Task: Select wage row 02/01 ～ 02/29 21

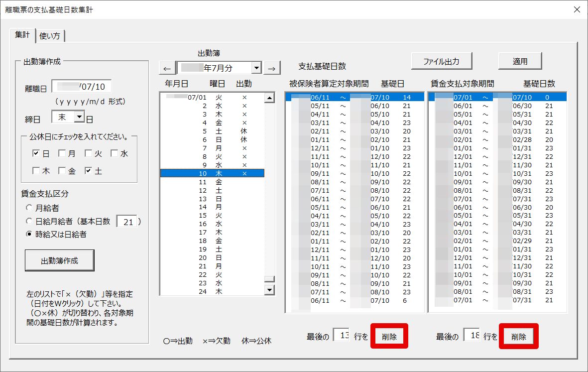Action: [497, 241]
